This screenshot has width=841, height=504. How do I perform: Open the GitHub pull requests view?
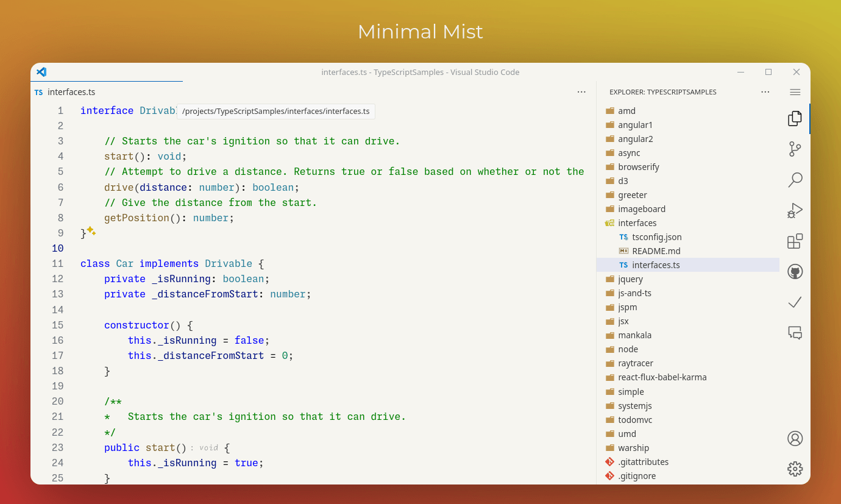point(795,271)
